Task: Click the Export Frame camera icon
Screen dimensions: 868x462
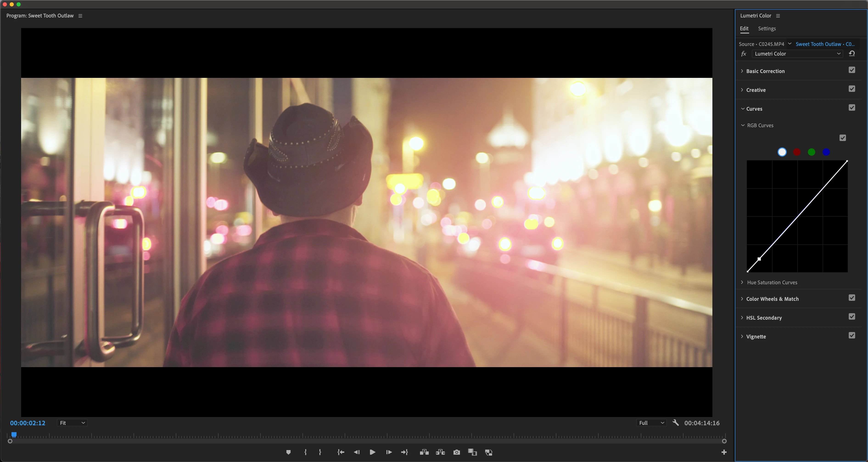Action: (x=456, y=452)
